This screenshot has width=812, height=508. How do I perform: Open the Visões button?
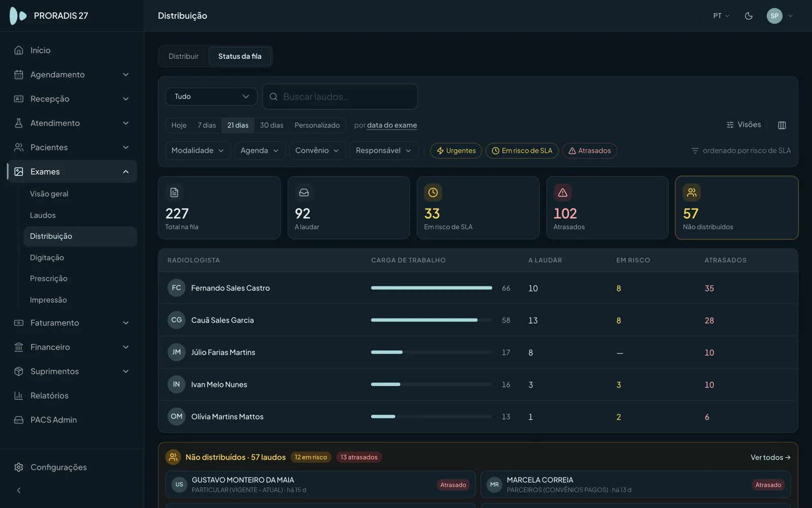pyautogui.click(x=743, y=124)
